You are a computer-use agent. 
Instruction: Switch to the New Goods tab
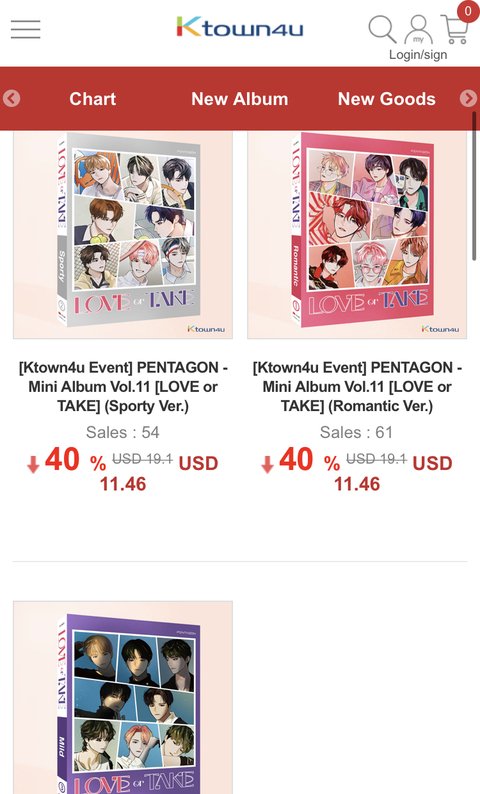coord(386,99)
